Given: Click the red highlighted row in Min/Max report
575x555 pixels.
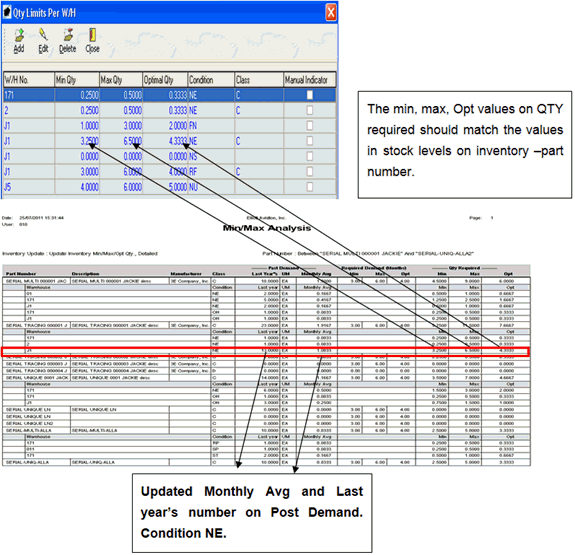Looking at the screenshot, I should [x=265, y=351].
